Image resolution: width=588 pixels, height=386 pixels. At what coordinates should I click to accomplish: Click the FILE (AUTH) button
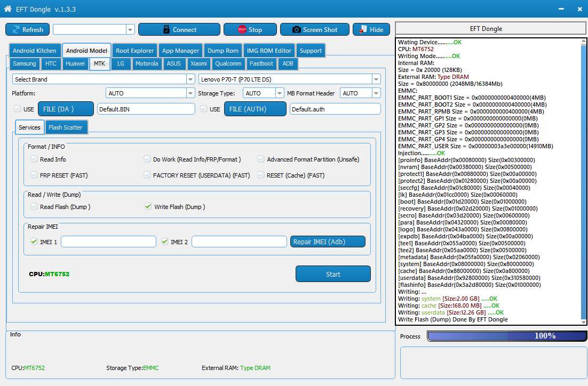[255, 109]
